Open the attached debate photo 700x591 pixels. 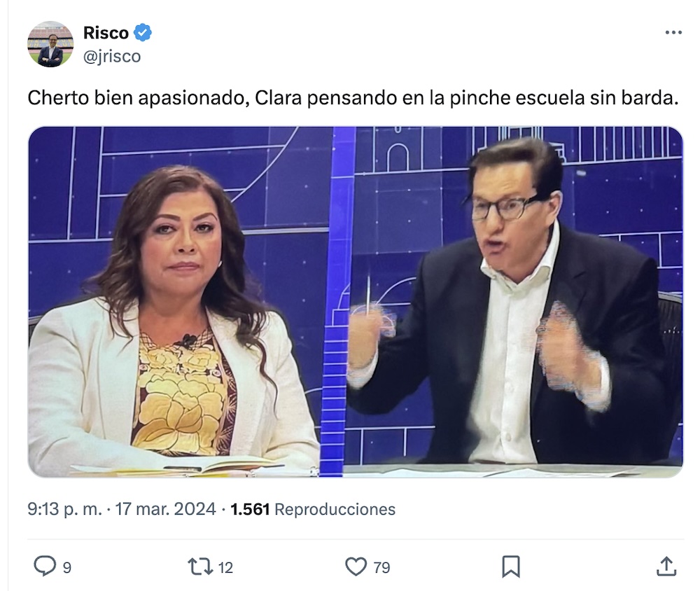356,302
